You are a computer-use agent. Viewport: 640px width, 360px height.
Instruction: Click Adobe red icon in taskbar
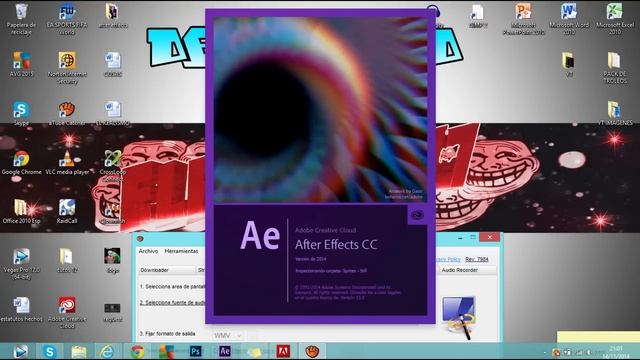[283, 351]
